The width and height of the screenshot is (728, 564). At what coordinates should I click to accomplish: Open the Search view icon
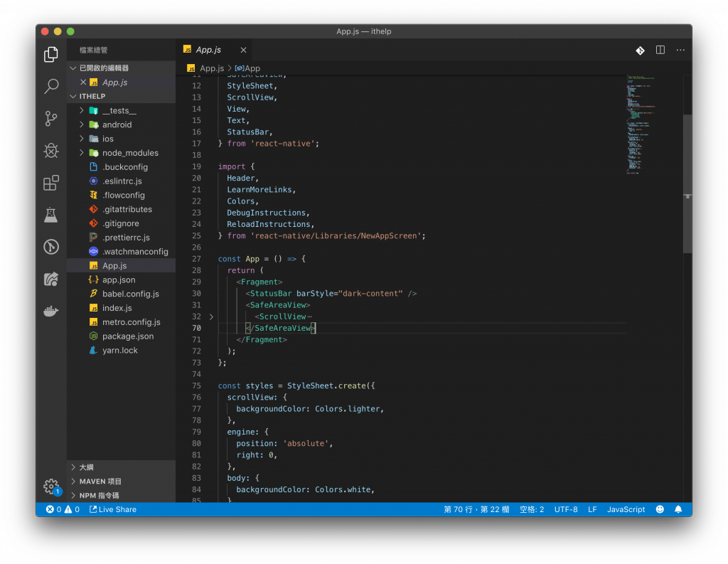point(51,87)
